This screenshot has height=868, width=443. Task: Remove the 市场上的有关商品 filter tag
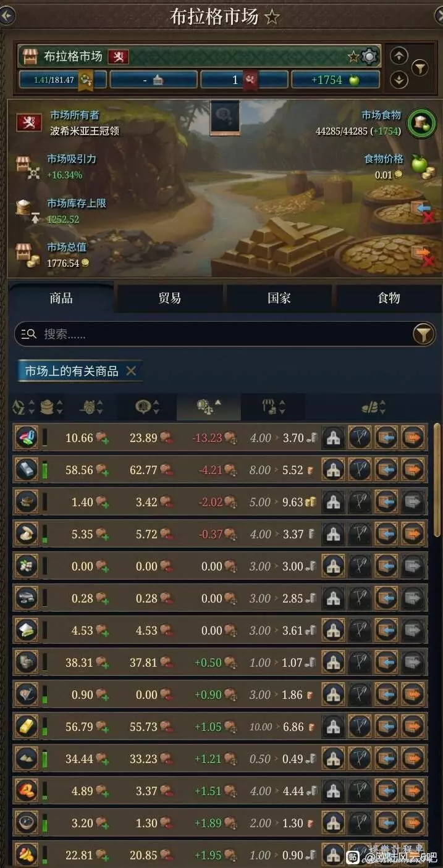131,371
